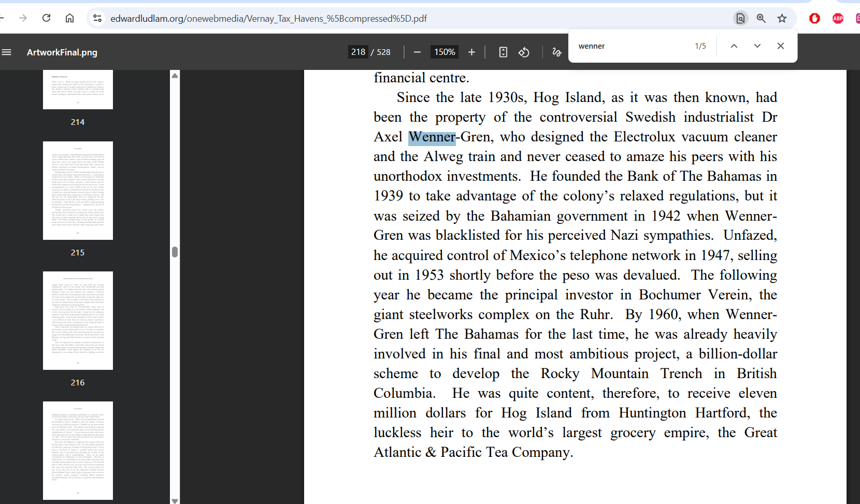The height and width of the screenshot is (504, 860).
Task: Fit PDF to page
Action: point(503,52)
